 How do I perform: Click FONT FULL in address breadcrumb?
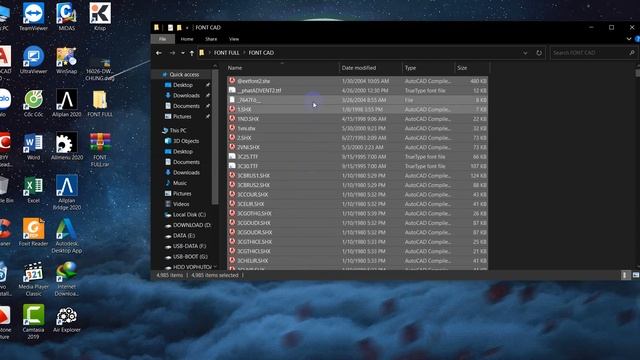(227, 53)
